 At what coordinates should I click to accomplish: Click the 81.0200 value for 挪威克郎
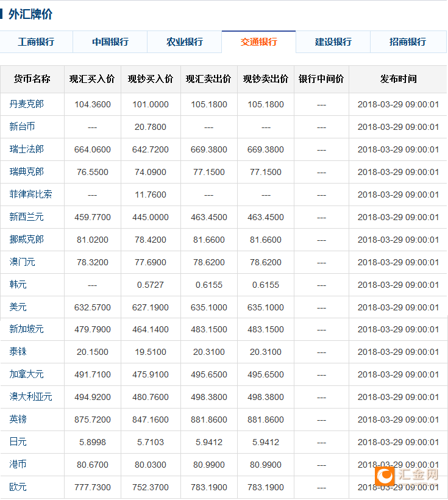coord(93,240)
